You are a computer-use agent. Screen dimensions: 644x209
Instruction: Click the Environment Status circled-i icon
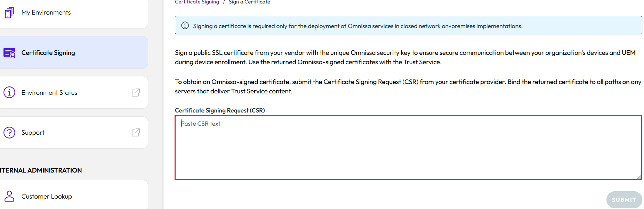(x=9, y=92)
